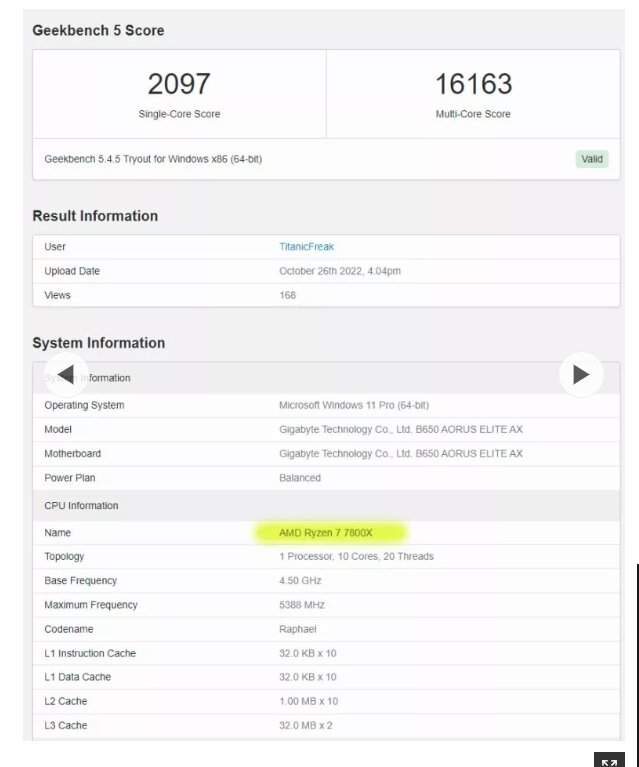Click the Motherboard label
The height and width of the screenshot is (767, 639).
tap(72, 453)
